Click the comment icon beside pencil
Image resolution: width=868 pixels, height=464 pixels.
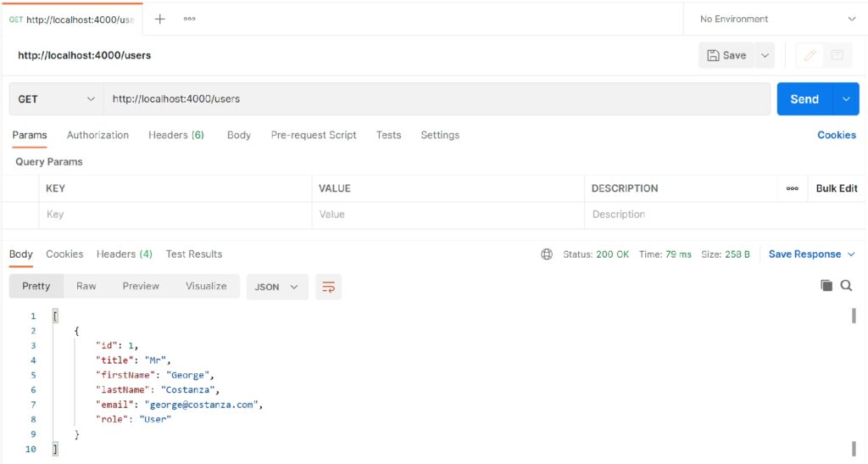click(837, 55)
